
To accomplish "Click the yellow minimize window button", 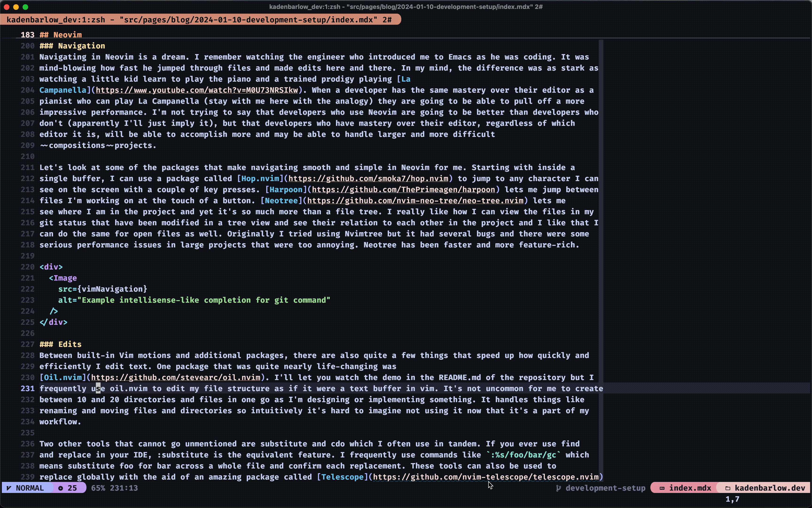I will click(16, 7).
